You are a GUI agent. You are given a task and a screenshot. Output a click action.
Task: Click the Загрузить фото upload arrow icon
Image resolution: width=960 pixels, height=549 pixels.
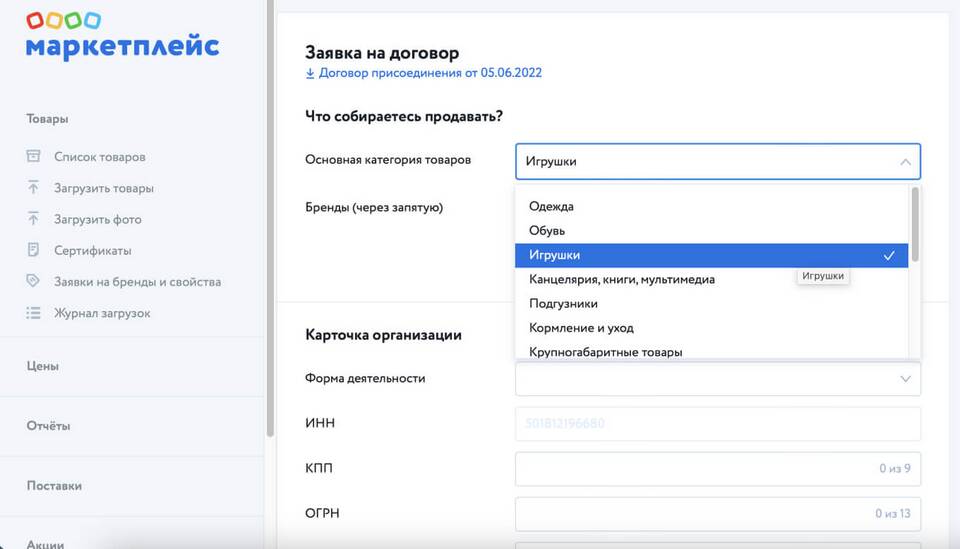click(33, 219)
